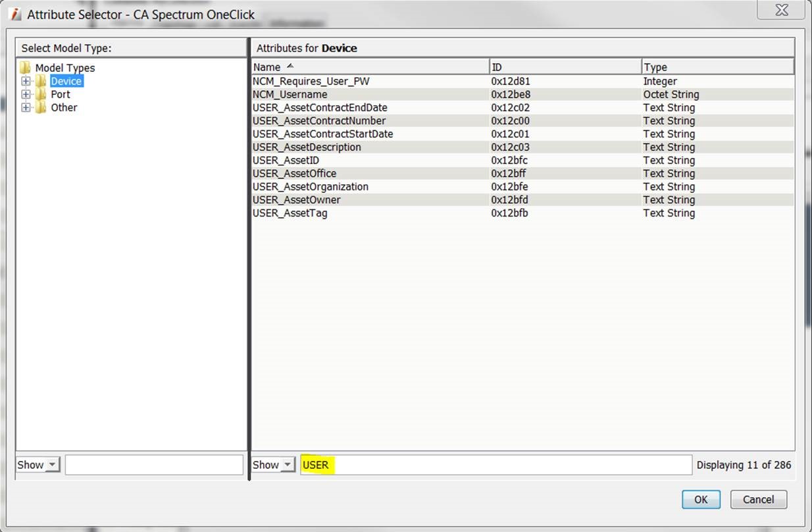Viewport: 812px width, 532px height.
Task: Click ID value 0x12bfe
Action: pyautogui.click(x=509, y=186)
